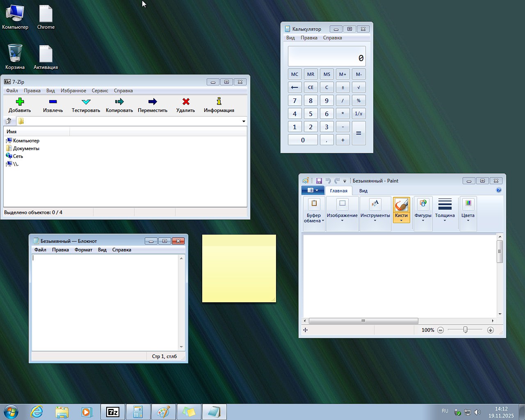Open the Формат menu in Notepad

pos(83,249)
